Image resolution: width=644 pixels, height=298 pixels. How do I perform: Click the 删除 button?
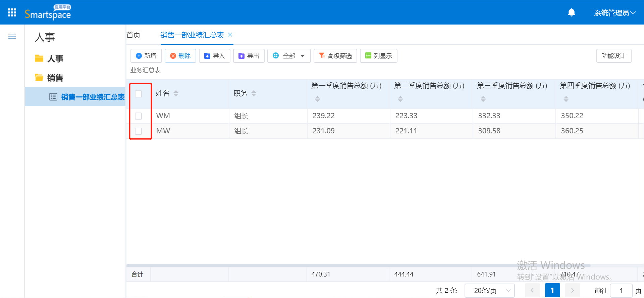coord(180,56)
